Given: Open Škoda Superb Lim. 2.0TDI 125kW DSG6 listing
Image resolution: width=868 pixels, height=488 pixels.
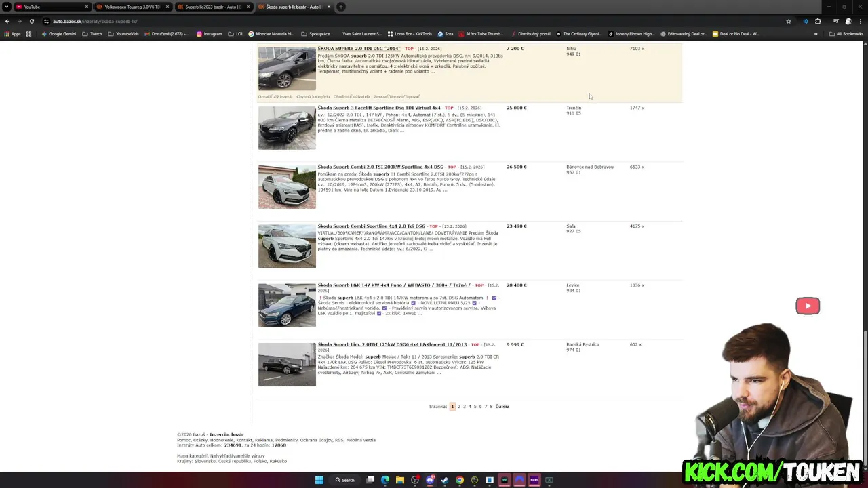Looking at the screenshot, I should pos(392,344).
